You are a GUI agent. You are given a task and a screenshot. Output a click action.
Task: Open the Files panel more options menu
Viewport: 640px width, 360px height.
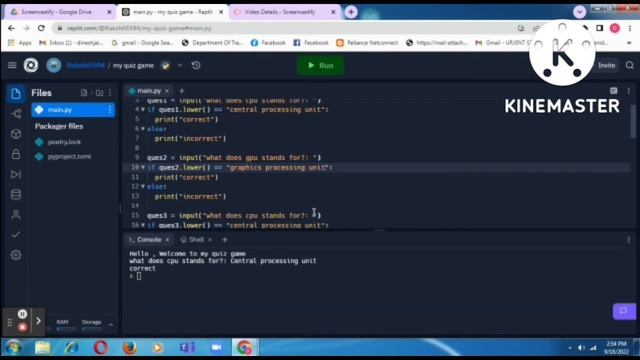coord(110,93)
